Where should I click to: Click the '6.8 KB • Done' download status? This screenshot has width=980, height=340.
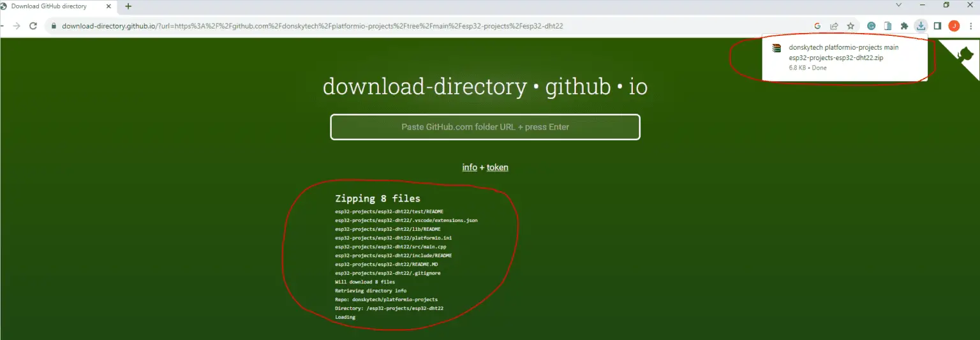[x=808, y=68]
